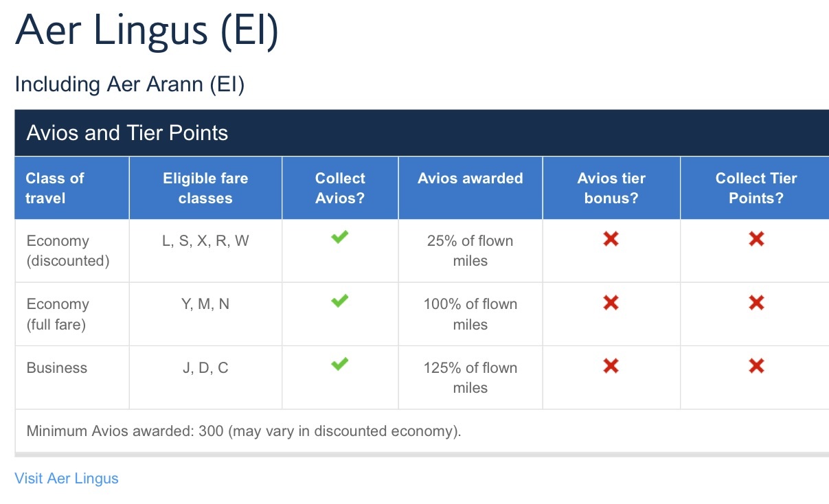Image resolution: width=829 pixels, height=504 pixels.
Task: Click red X under Avios tier bonus, discounted row
Action: (x=611, y=239)
